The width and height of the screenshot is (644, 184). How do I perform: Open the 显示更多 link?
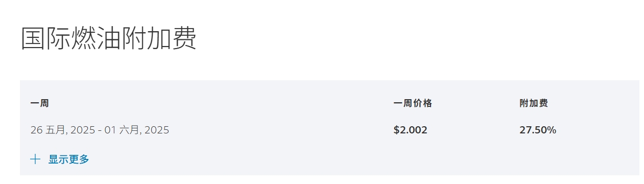[68, 159]
